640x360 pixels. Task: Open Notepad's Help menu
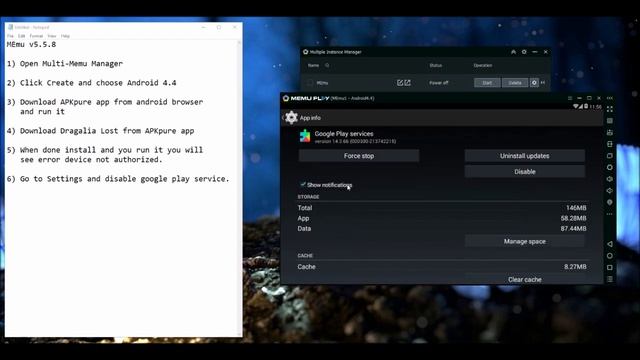coord(65,36)
